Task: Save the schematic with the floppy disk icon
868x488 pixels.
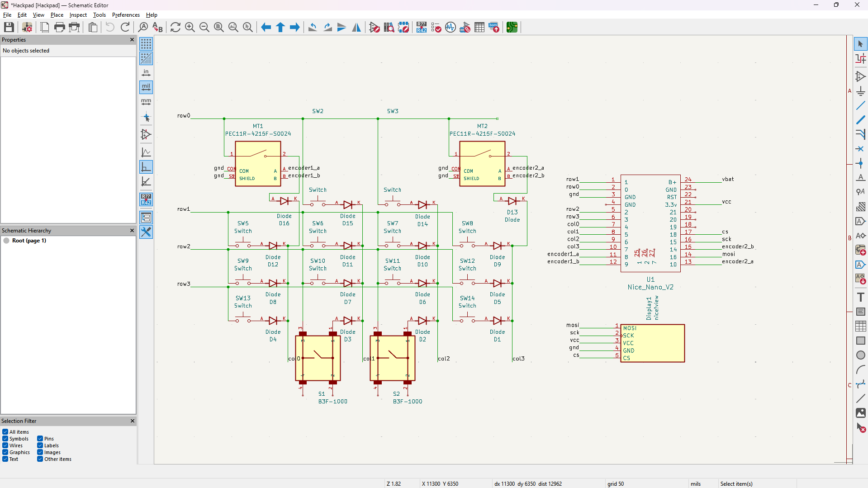Action: click(9, 27)
